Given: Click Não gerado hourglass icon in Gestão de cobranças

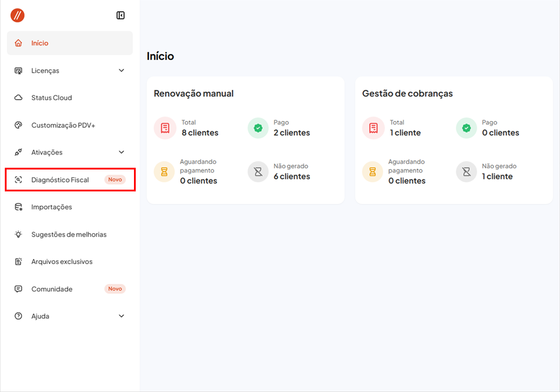Looking at the screenshot, I should [x=467, y=172].
